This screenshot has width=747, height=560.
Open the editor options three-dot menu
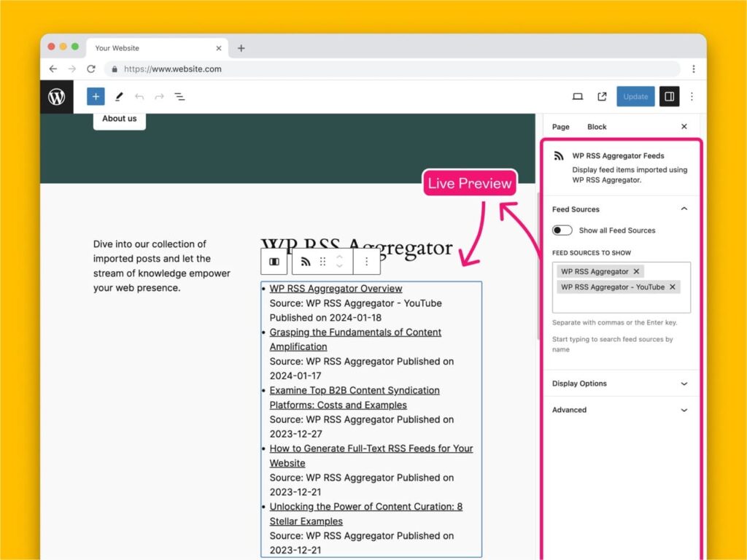[x=692, y=96]
